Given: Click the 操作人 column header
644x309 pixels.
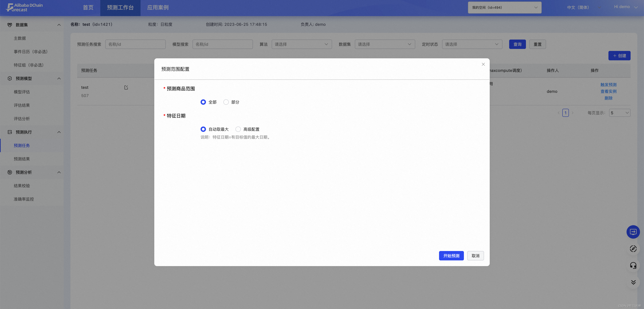Looking at the screenshot, I should pyautogui.click(x=552, y=70).
